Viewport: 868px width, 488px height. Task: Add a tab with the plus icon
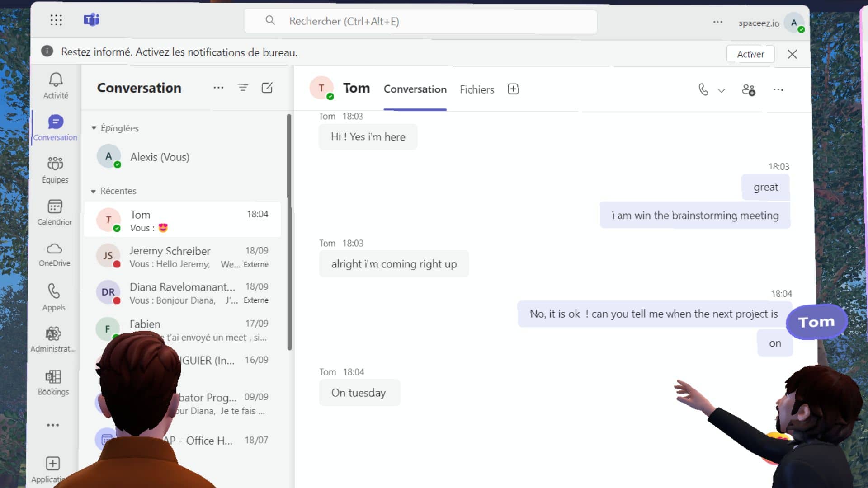(x=513, y=89)
